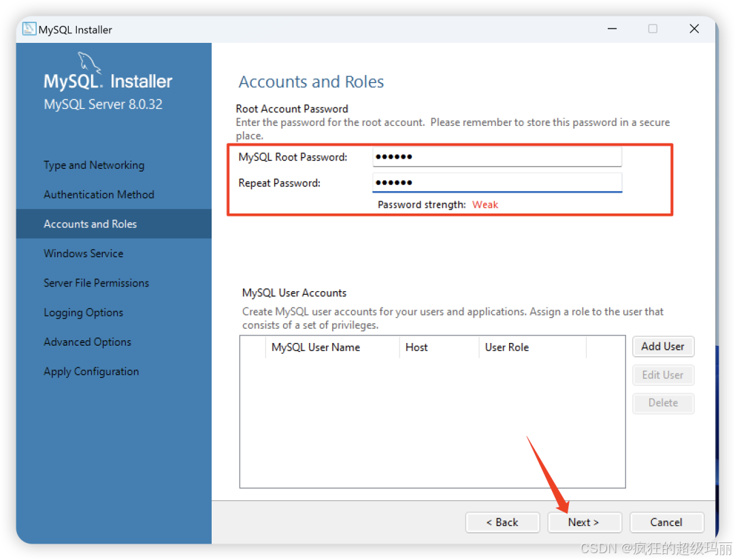The height and width of the screenshot is (560, 735).
Task: Click the Weak password strength indicator
Action: 485,205
